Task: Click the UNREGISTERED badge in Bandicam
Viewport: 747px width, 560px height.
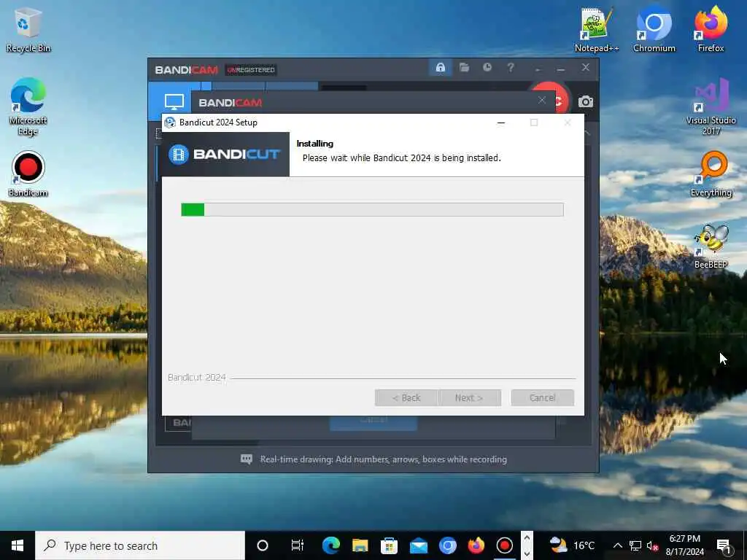Action: (x=251, y=70)
